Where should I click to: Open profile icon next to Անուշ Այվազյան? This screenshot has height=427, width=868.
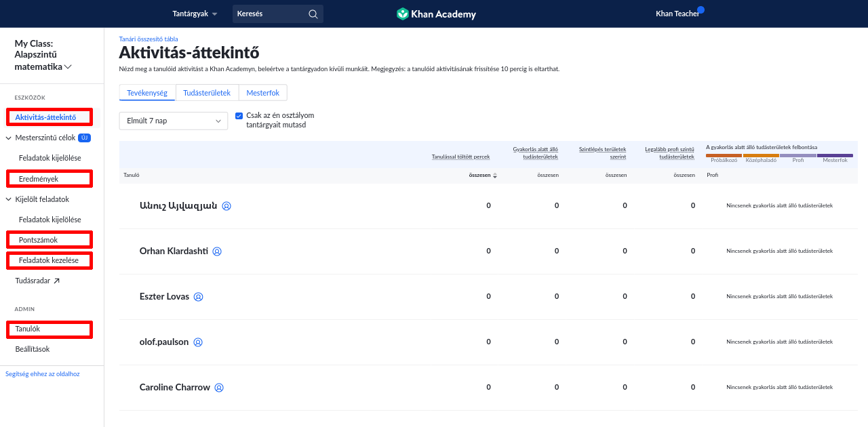pyautogui.click(x=226, y=206)
